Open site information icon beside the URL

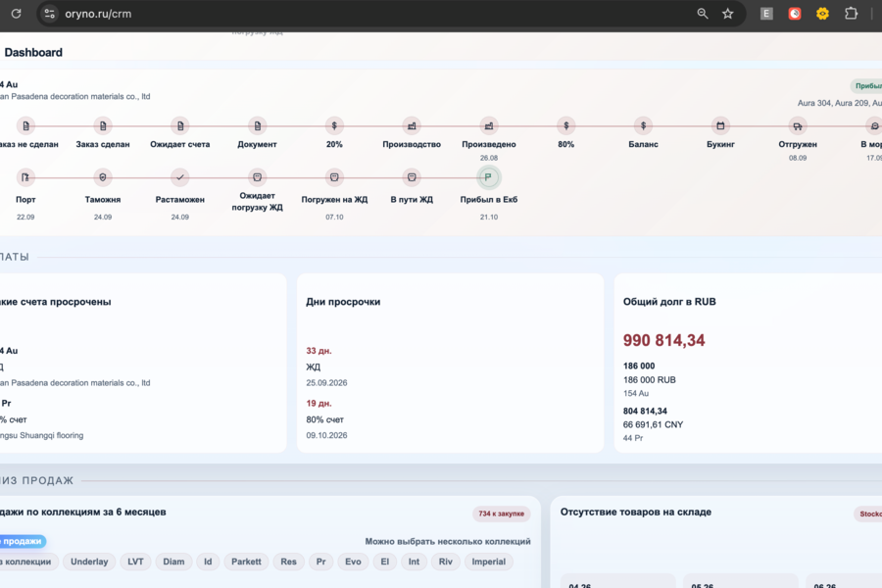click(x=50, y=14)
